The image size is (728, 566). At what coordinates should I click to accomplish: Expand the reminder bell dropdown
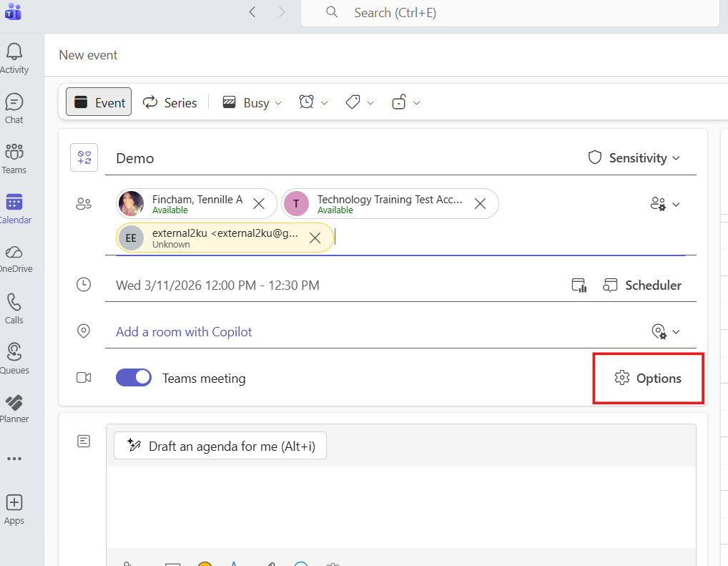(313, 102)
